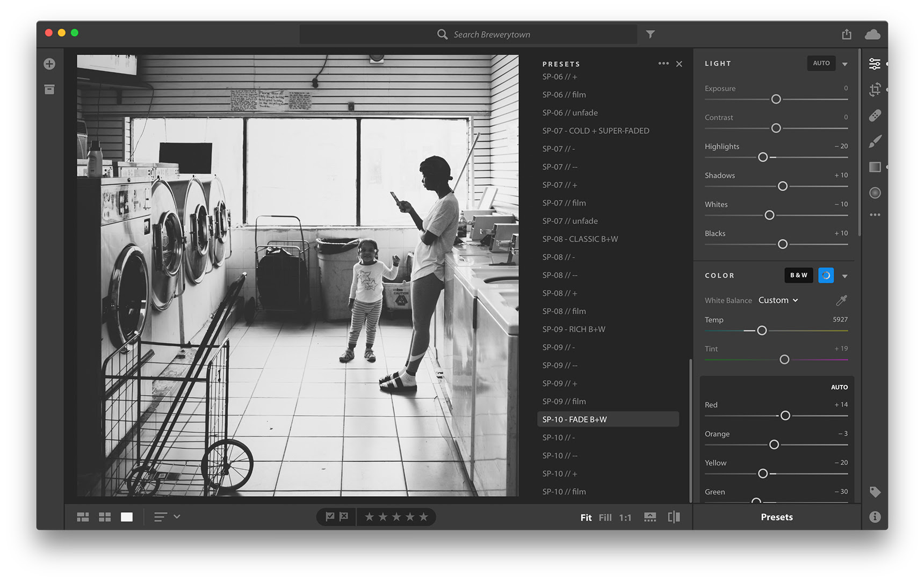
Task: Rate the photo five stars
Action: tap(424, 517)
